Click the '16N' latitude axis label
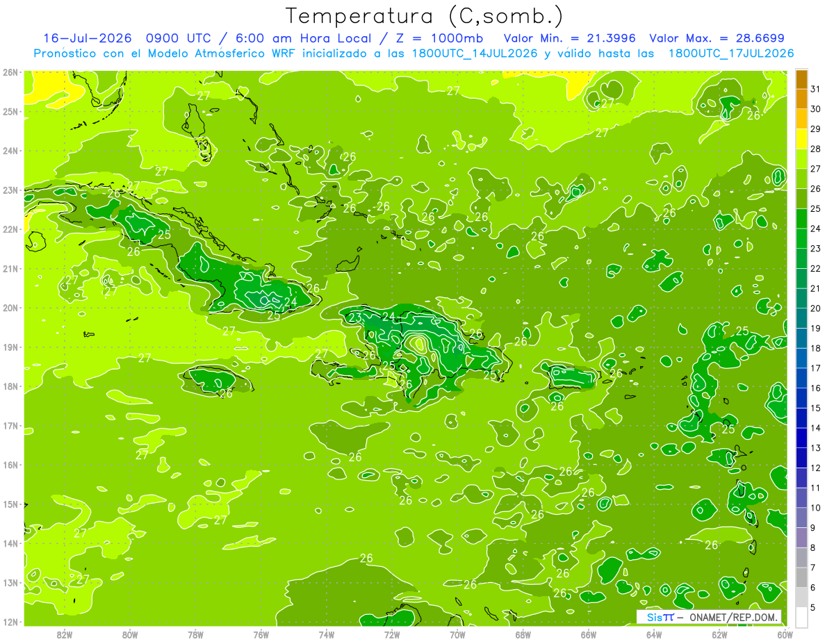The height and width of the screenshot is (644, 834). click(x=10, y=465)
